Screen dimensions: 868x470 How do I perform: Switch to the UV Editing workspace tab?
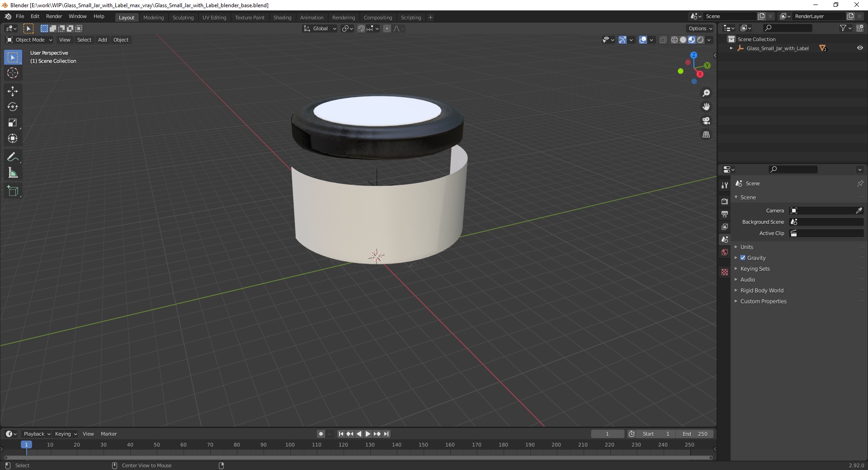(x=214, y=17)
